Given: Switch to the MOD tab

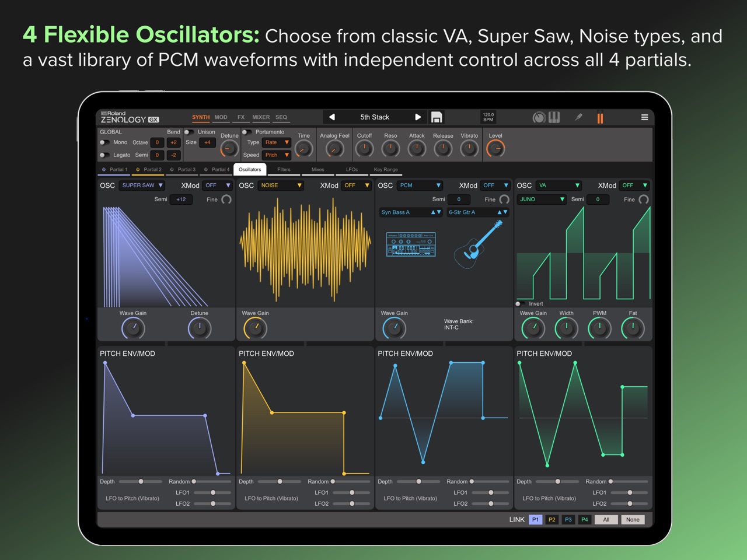Looking at the screenshot, I should pos(221,117).
